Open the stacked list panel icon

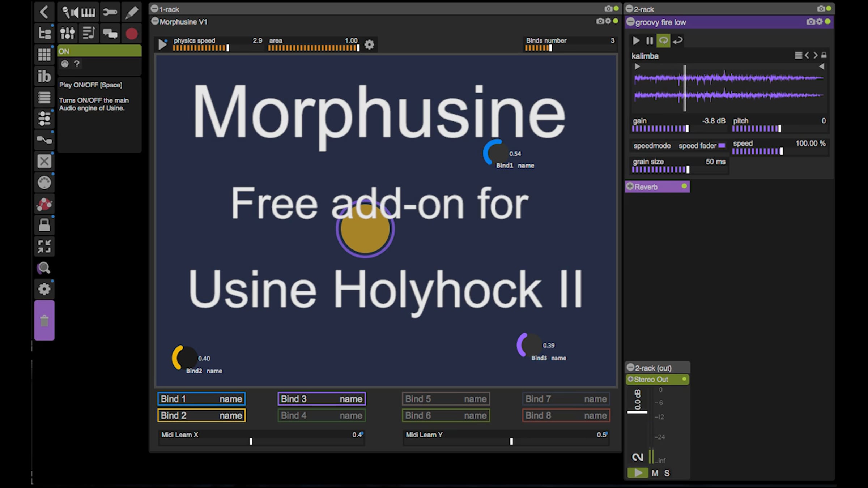44,98
